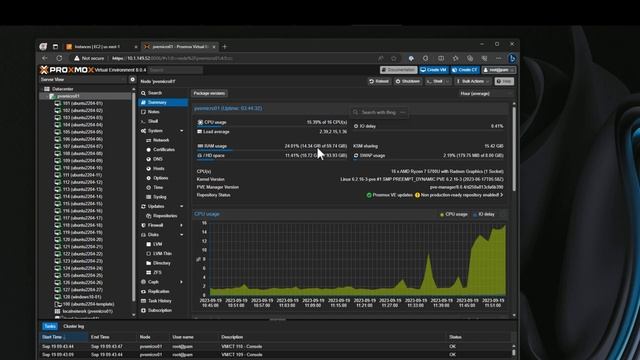The width and height of the screenshot is (640, 360).
Task: Switch to the Cluster log tab
Action: click(73, 326)
